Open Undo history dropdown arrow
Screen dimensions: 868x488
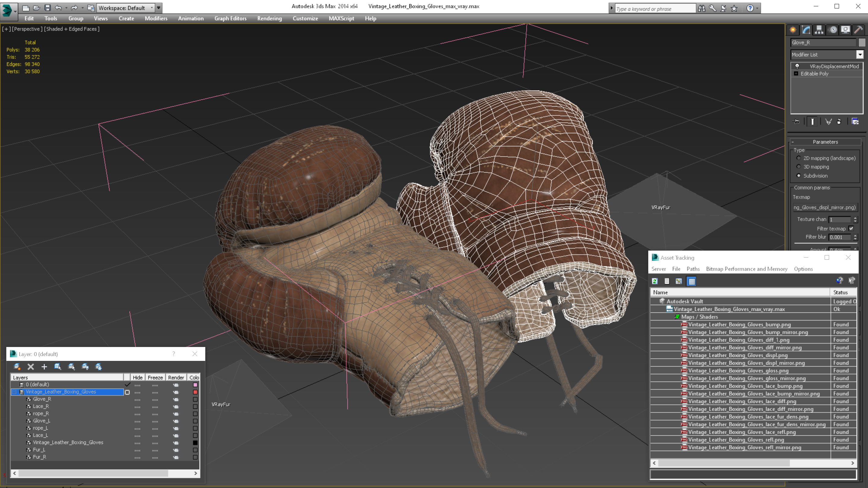(66, 8)
